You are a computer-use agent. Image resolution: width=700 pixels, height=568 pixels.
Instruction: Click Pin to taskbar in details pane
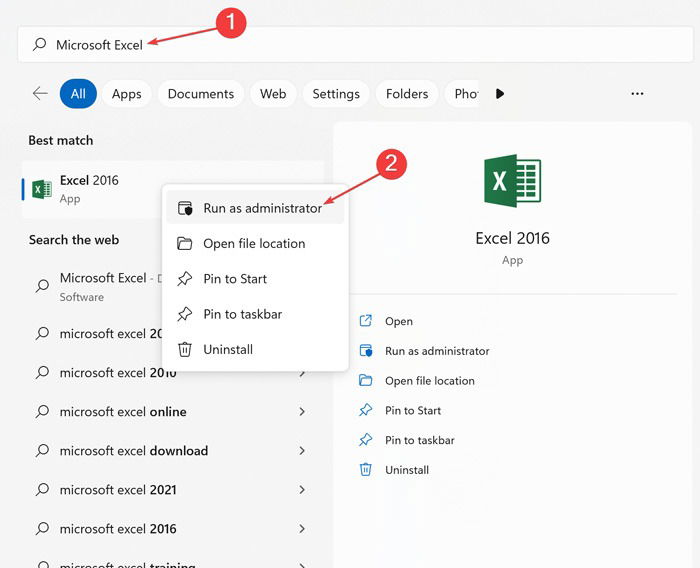pos(420,440)
